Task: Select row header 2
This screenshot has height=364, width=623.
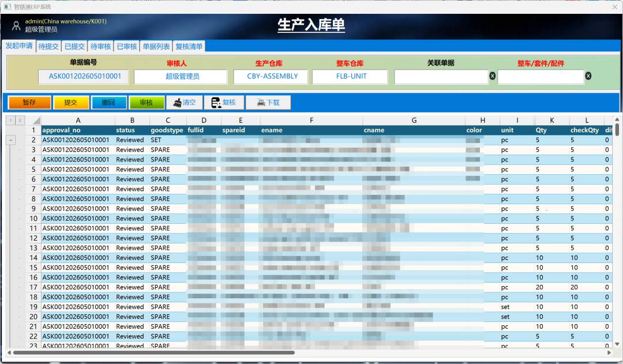Action: tap(33, 140)
